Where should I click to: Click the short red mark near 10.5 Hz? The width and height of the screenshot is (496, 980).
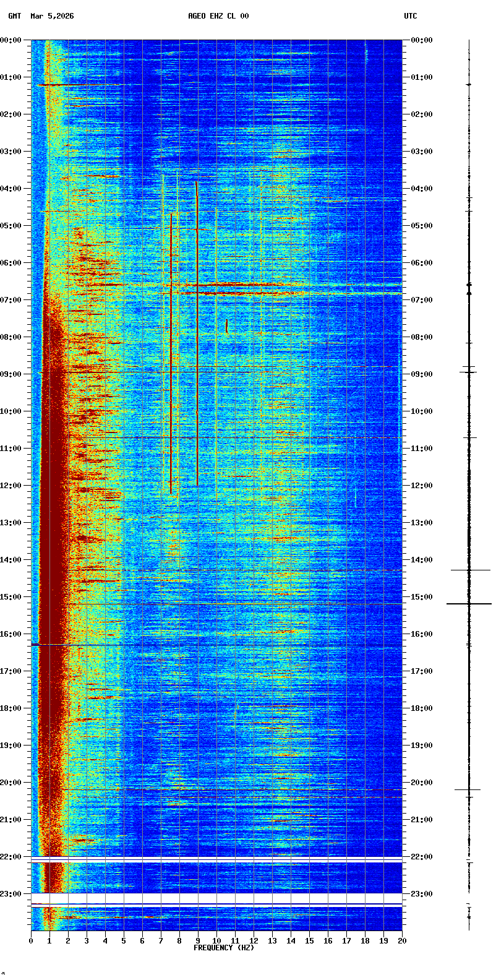click(x=227, y=325)
